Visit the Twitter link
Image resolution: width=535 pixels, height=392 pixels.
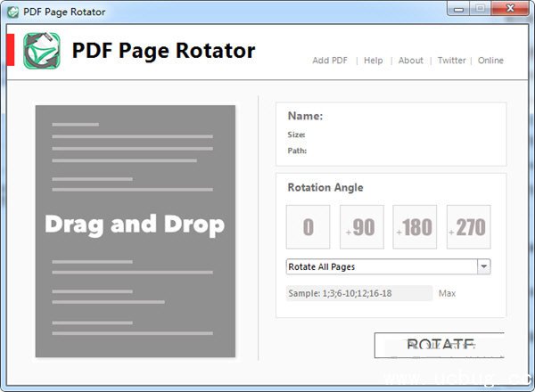[x=451, y=61]
